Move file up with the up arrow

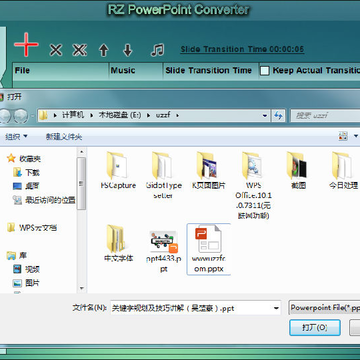[104, 50]
